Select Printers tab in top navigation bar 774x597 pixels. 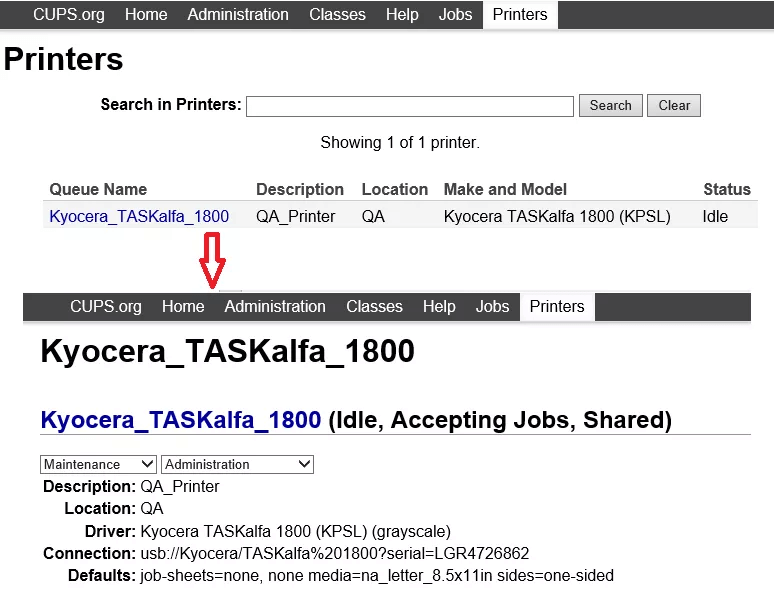point(520,14)
